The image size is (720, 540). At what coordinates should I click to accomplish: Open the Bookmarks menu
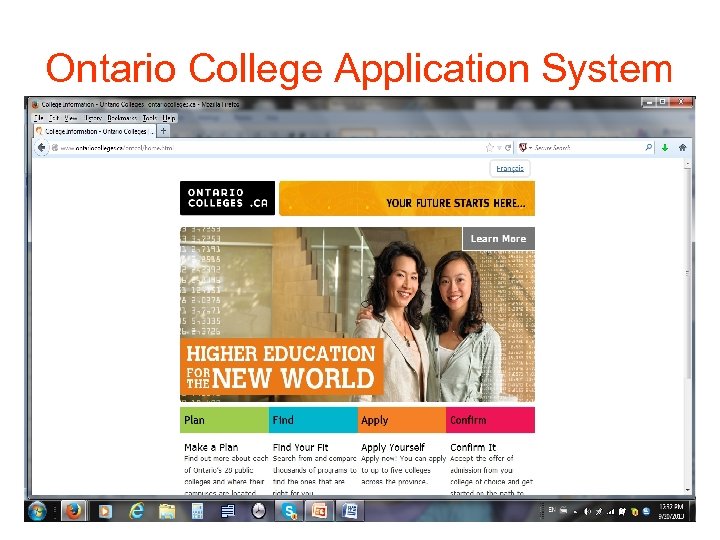[x=122, y=118]
